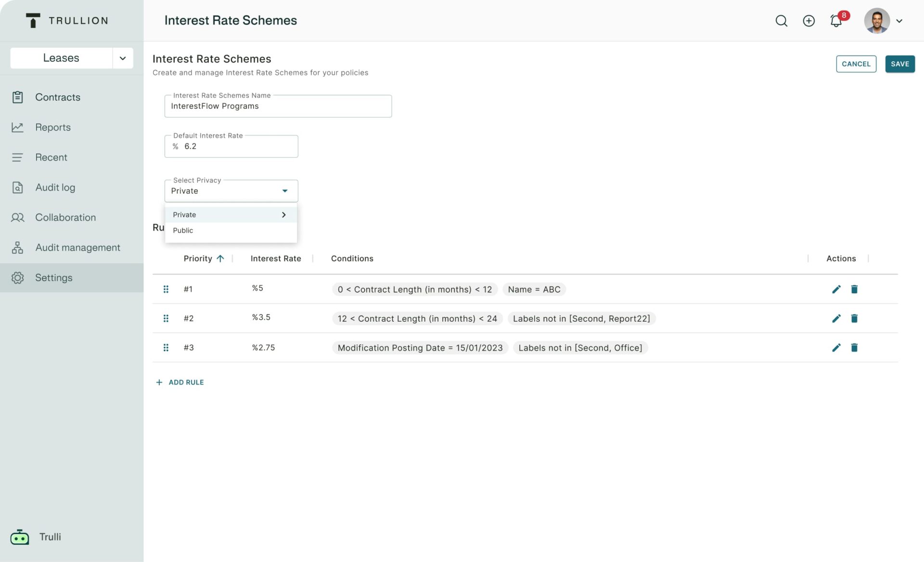
Task: Click the user profile avatar
Action: [877, 21]
